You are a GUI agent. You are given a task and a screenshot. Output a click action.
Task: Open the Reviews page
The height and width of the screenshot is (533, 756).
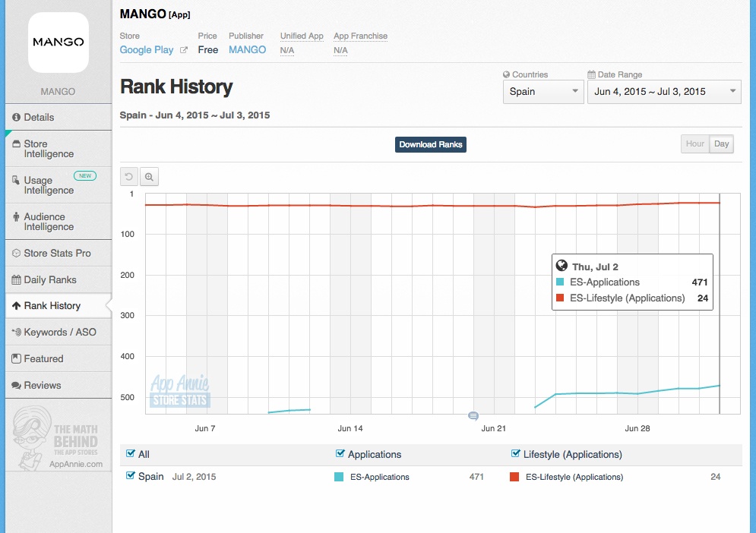coord(59,385)
